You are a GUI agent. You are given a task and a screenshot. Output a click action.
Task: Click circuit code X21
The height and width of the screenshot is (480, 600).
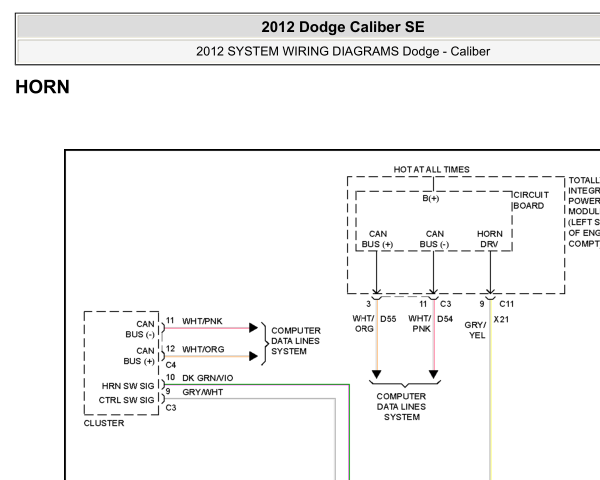pyautogui.click(x=501, y=319)
